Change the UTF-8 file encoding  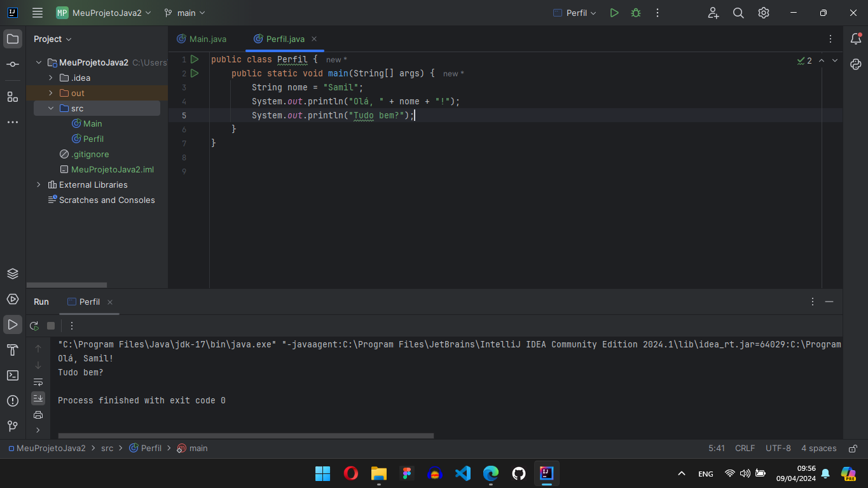[x=778, y=449]
